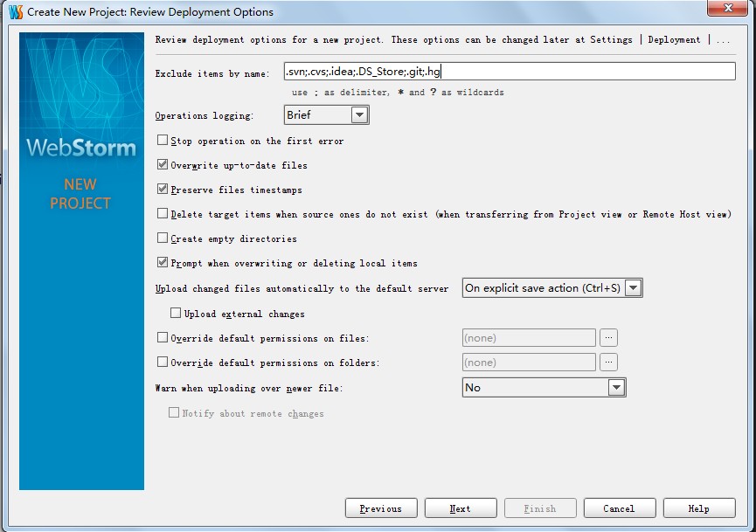756x532 pixels.
Task: Open browse button for file permissions
Action: (x=608, y=338)
